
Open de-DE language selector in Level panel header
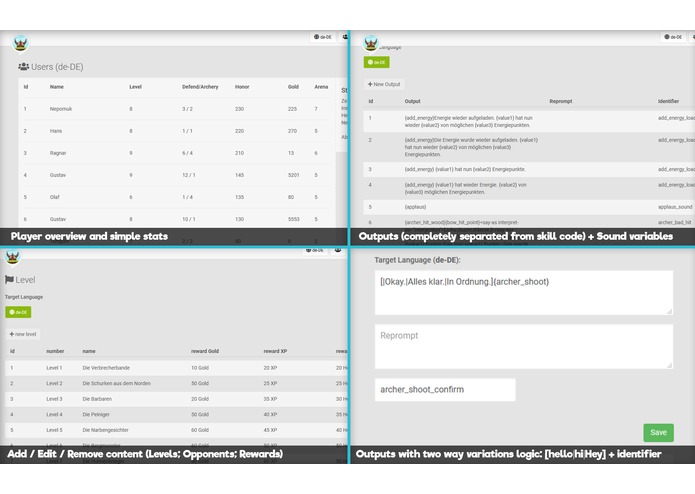315,250
